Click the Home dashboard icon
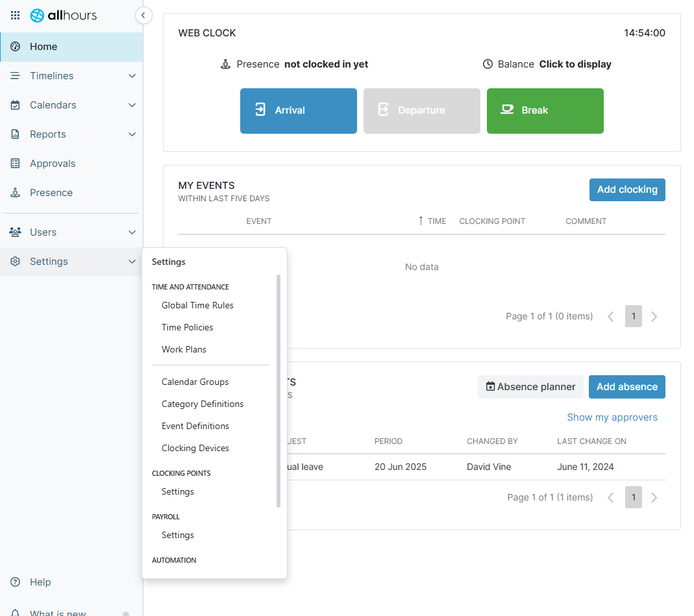 tap(16, 47)
